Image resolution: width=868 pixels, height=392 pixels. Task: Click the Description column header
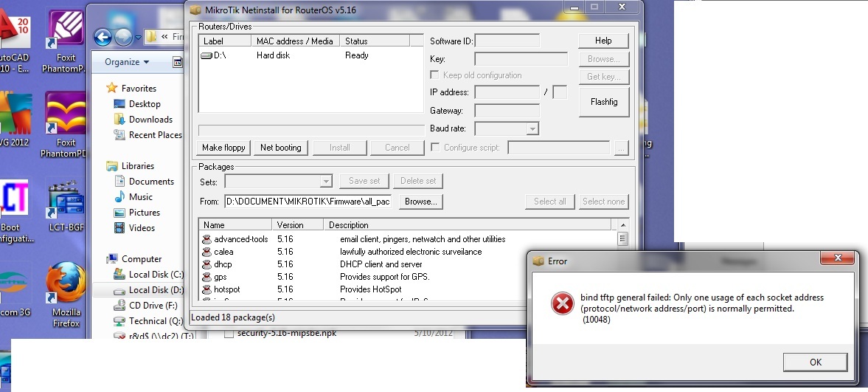pyautogui.click(x=468, y=225)
